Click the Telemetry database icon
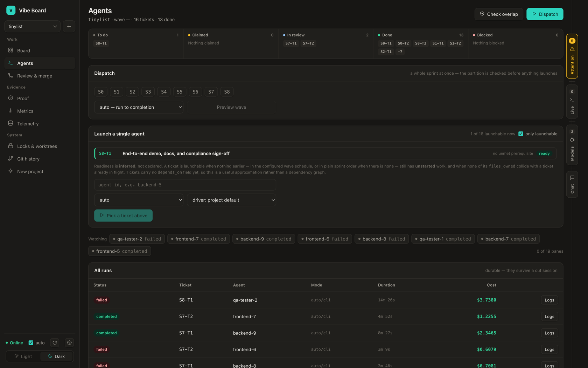This screenshot has height=368, width=588. (10, 123)
